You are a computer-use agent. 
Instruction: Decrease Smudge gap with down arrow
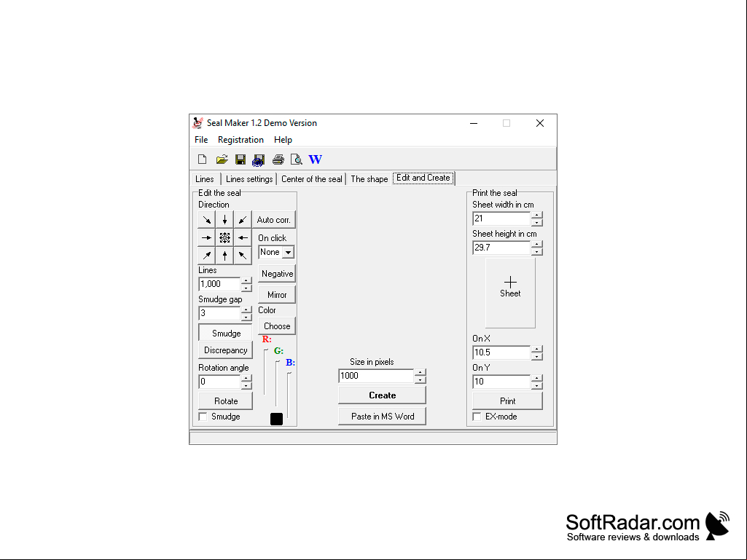pyautogui.click(x=246, y=317)
